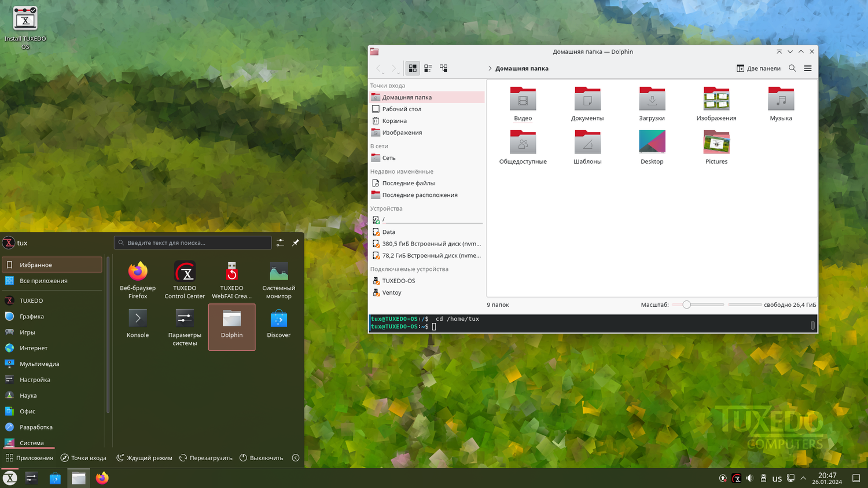Launch Dolphin from the launcher favorites grid

coord(231,327)
